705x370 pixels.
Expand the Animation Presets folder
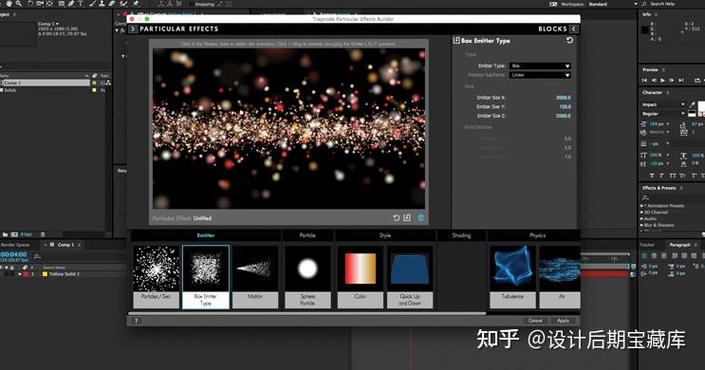point(642,205)
